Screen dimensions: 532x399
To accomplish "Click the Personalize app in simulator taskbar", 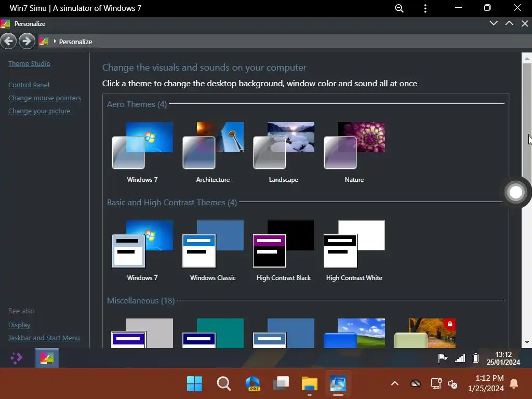I will pyautogui.click(x=47, y=358).
